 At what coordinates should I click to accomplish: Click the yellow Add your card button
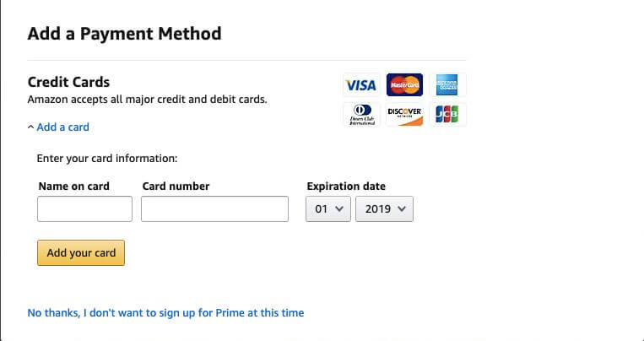pyautogui.click(x=81, y=252)
